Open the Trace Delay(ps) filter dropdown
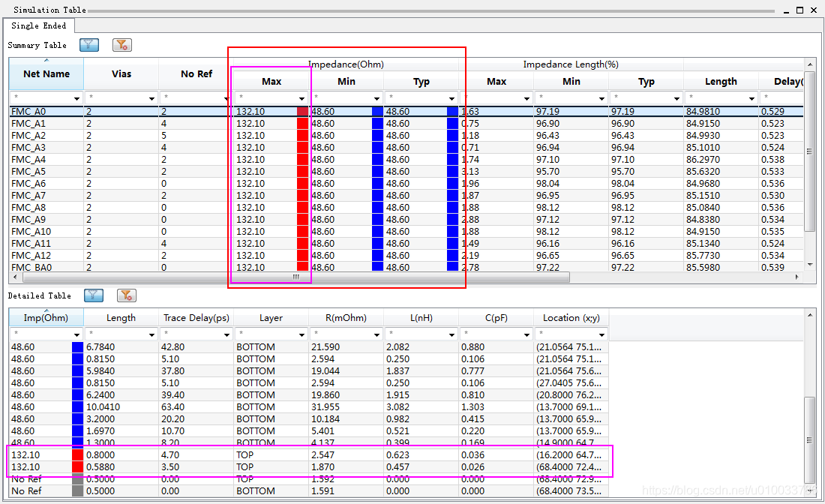Image resolution: width=825 pixels, height=504 pixels. pyautogui.click(x=227, y=334)
